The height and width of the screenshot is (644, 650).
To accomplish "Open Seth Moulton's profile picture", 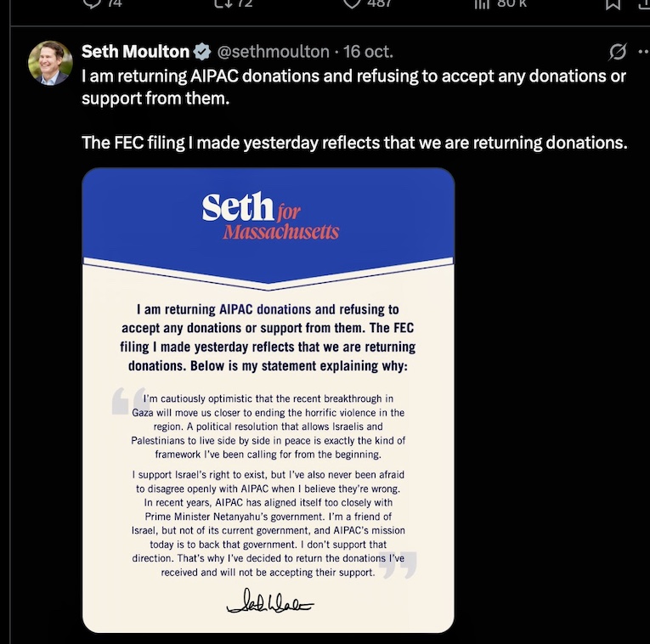I will (50, 63).
